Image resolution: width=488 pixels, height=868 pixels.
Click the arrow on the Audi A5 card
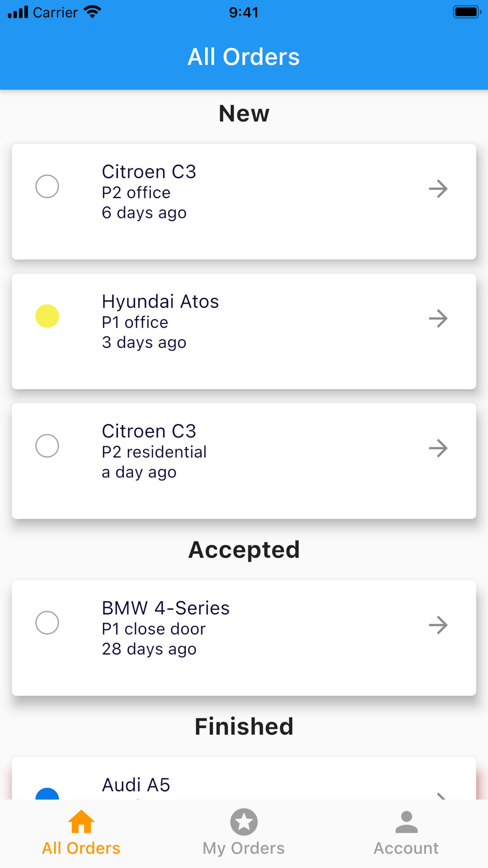tap(441, 795)
